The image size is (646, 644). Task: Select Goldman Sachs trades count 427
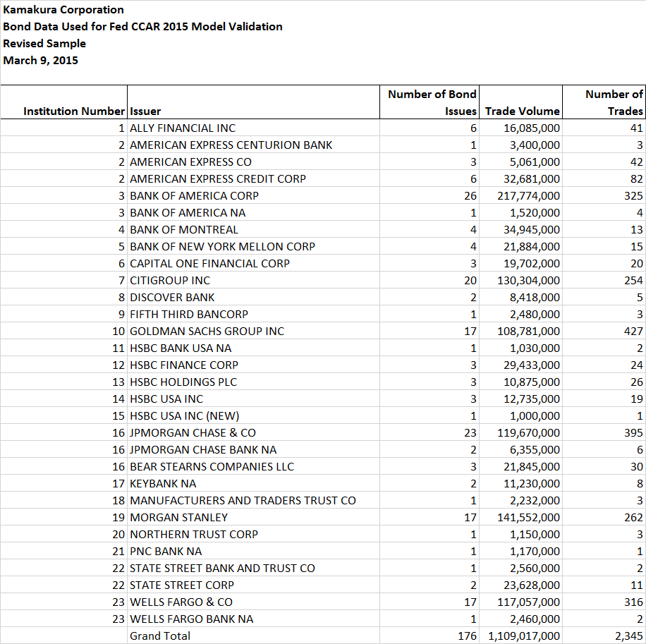point(604,331)
